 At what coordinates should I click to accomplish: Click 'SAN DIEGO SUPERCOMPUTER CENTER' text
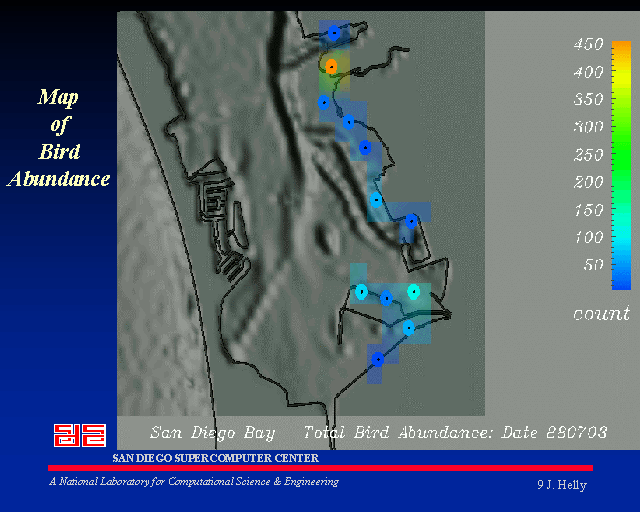click(x=216, y=458)
